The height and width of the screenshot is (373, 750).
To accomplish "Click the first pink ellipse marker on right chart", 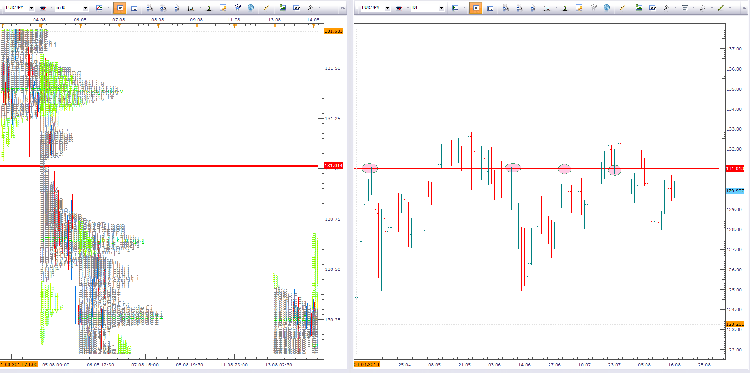I will coord(370,168).
